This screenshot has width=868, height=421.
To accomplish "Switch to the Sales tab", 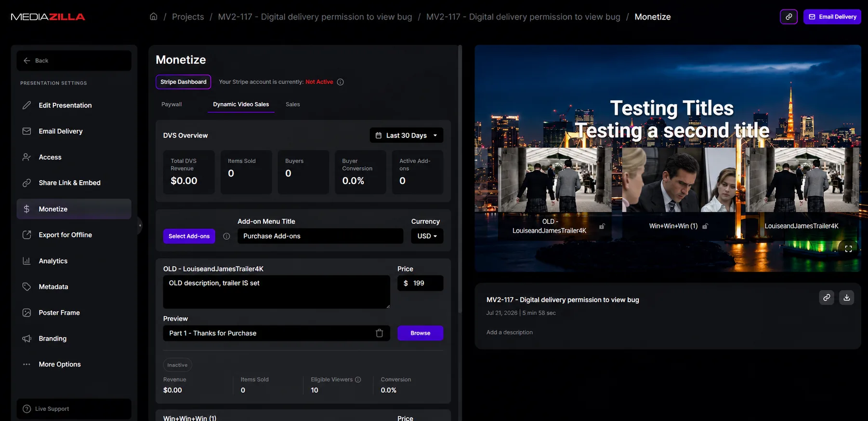I will (292, 104).
